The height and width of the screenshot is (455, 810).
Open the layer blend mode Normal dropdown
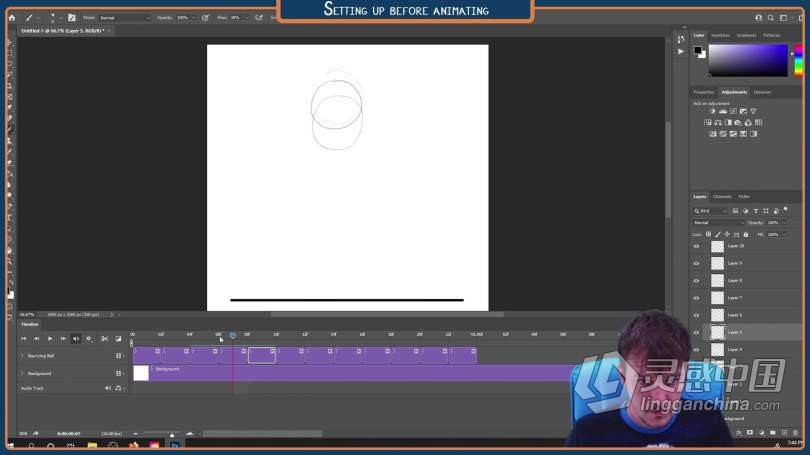pyautogui.click(x=719, y=223)
